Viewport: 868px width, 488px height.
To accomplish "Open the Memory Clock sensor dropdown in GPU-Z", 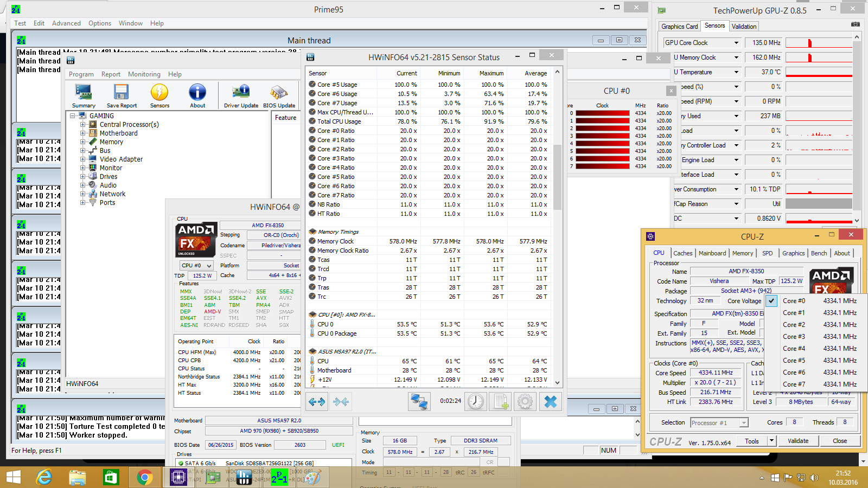I will tap(736, 57).
